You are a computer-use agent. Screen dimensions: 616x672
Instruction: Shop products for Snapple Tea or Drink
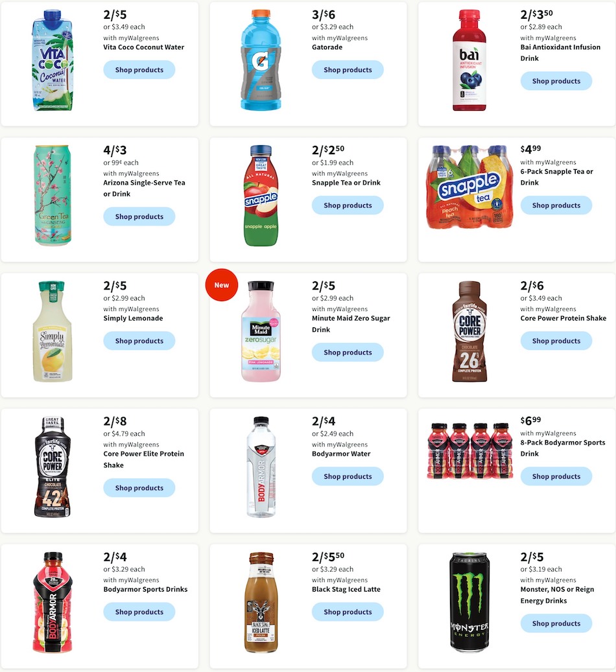tap(348, 205)
